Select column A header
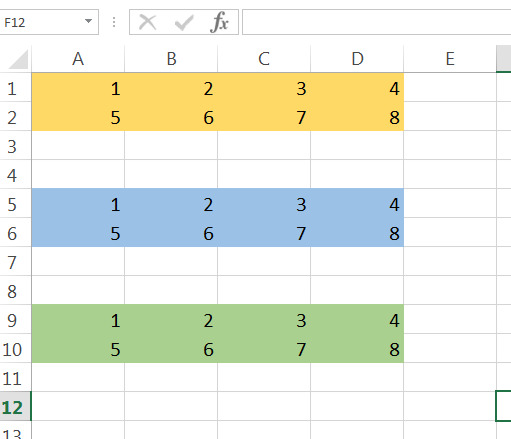 point(78,59)
